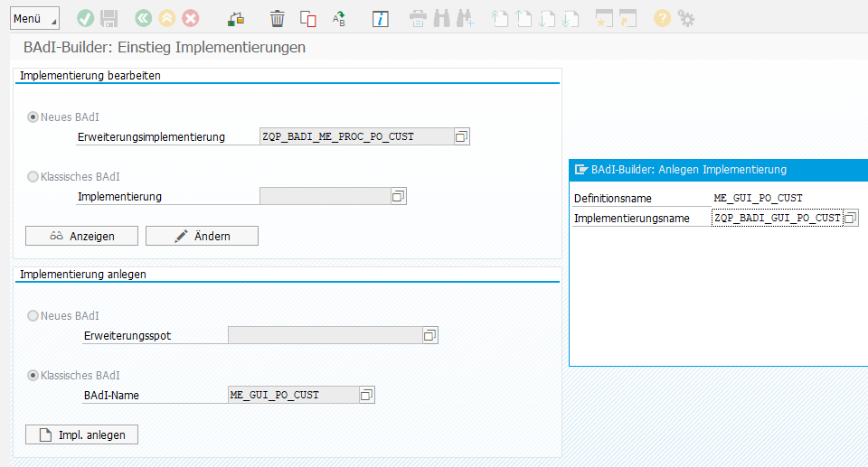Select Neues BAdI under Implementierung bearbeiten
The height and width of the screenshot is (467, 868).
[x=34, y=117]
